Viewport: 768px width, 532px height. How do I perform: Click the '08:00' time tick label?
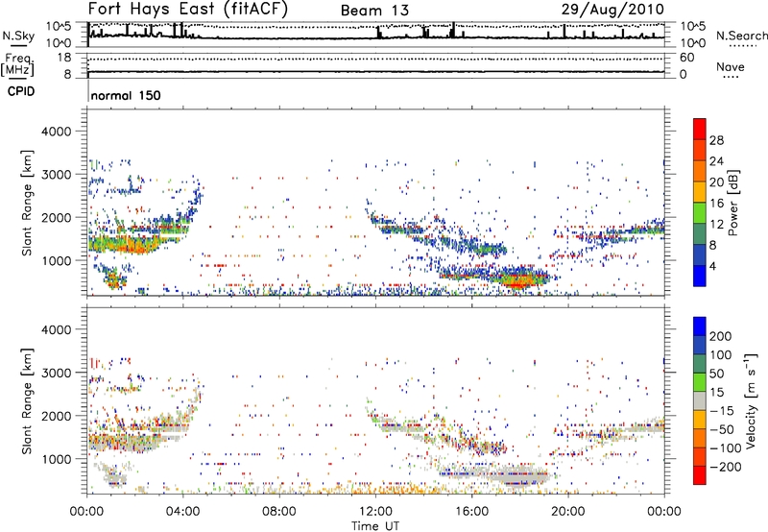coord(279,512)
